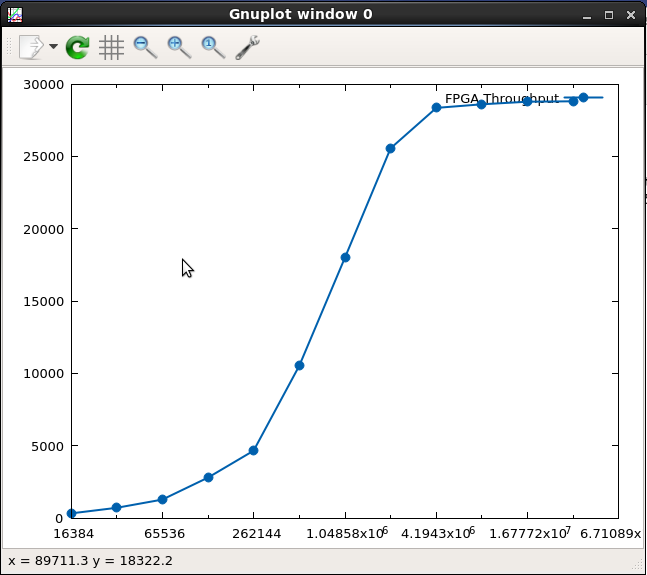Open window menu from title bar icon

(14, 14)
